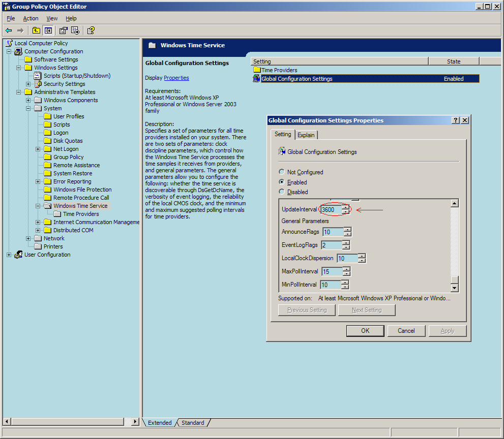
Task: Collapse the Windows Time Service tree node
Action: [38, 206]
